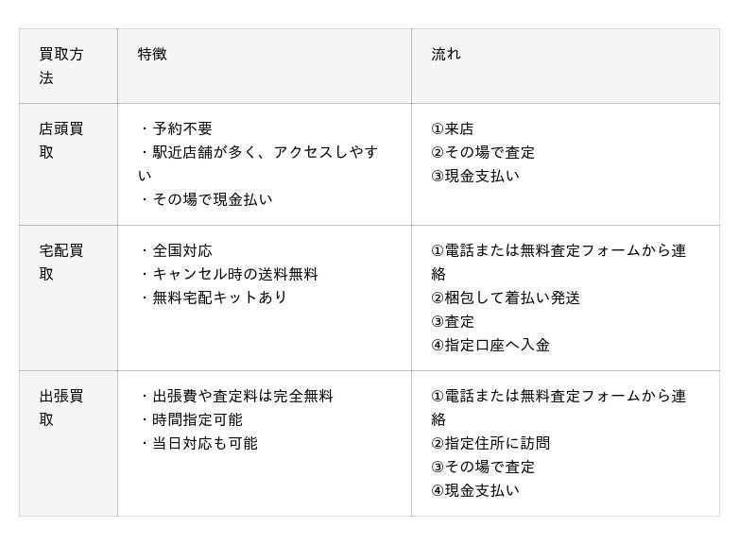Click 駅近店舗が多く、アクセスしやすい text
Image resolution: width=756 pixels, height=545 pixels.
(x=258, y=163)
